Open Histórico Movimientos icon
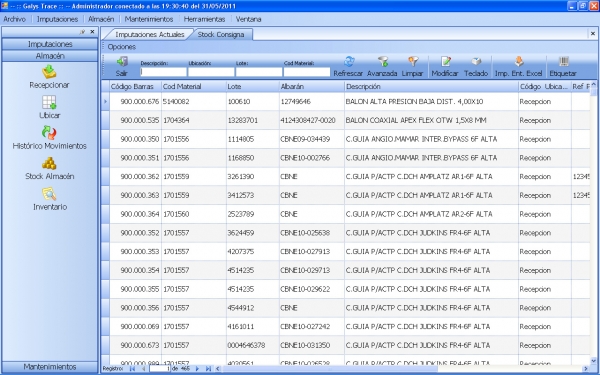600x375 pixels. [x=49, y=133]
